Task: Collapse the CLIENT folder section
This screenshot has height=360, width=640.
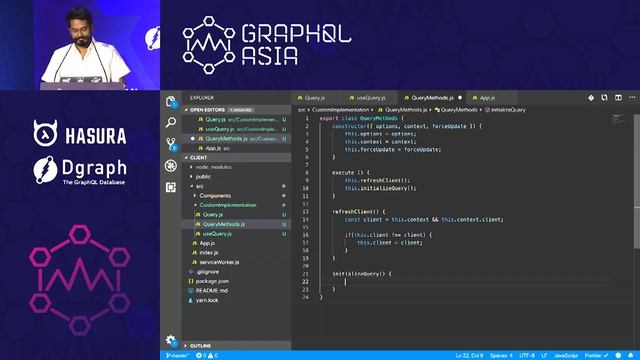Action: (236, 158)
